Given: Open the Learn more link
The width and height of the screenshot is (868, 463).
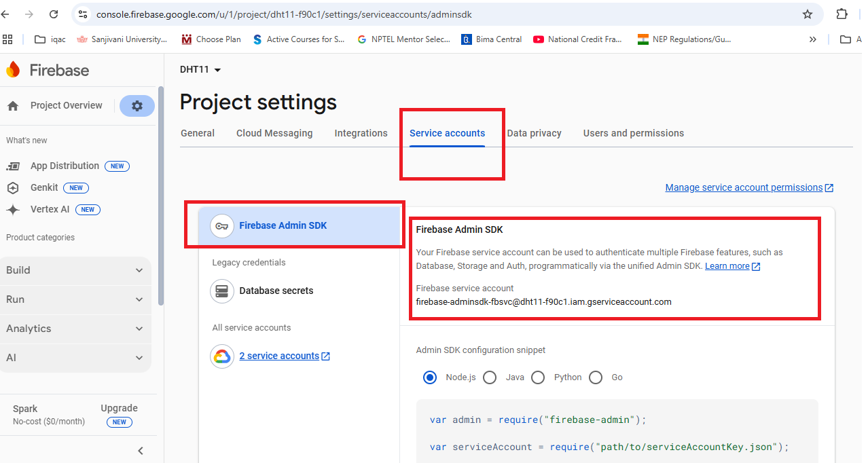Looking at the screenshot, I should pyautogui.click(x=732, y=266).
